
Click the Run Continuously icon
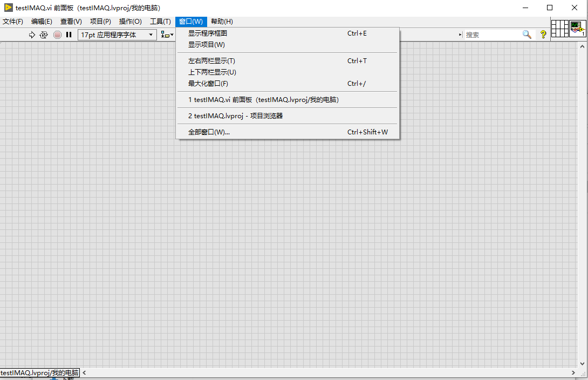click(x=44, y=35)
